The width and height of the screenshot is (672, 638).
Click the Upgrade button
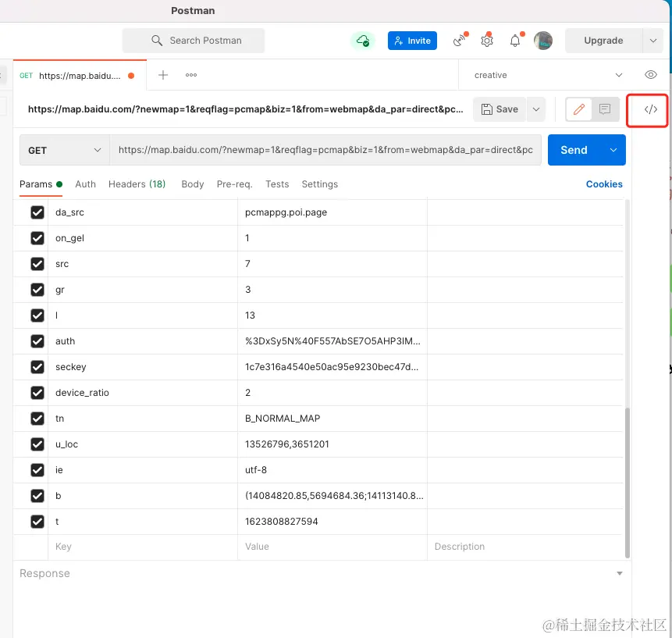pyautogui.click(x=603, y=41)
